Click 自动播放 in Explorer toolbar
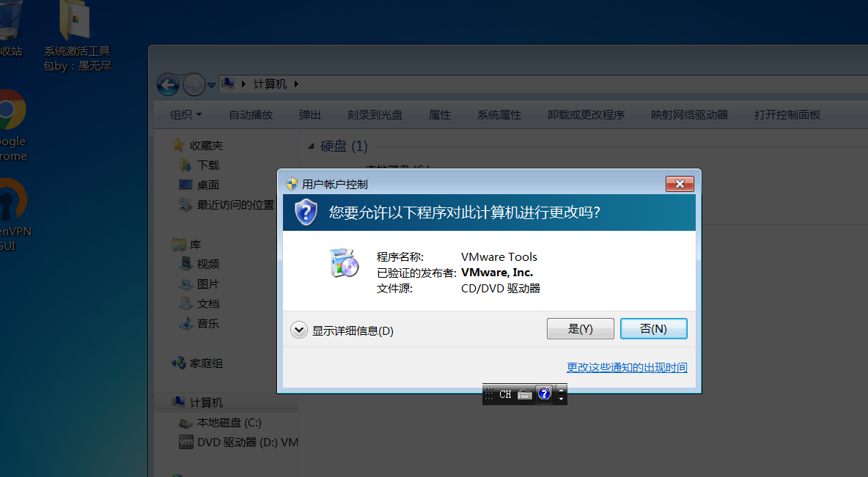This screenshot has height=477, width=868. (x=251, y=114)
